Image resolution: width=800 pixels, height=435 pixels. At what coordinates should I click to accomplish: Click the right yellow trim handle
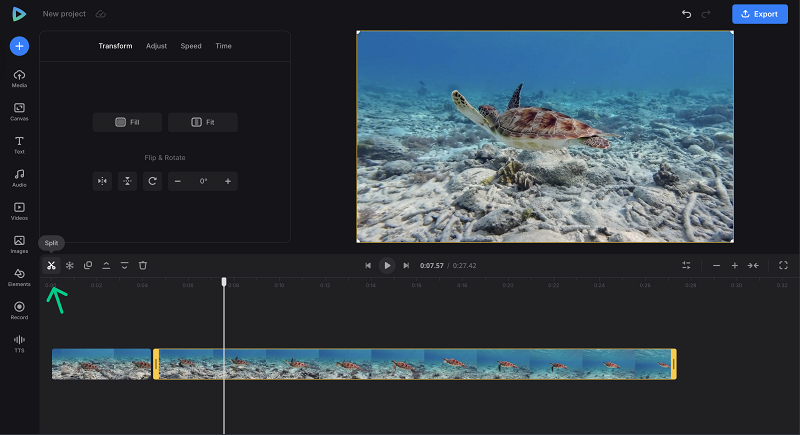[673, 364]
